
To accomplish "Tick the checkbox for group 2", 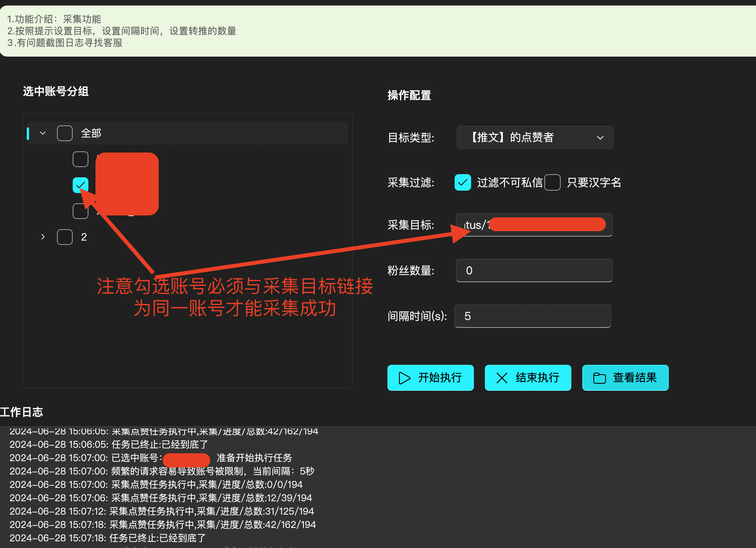I will point(65,237).
